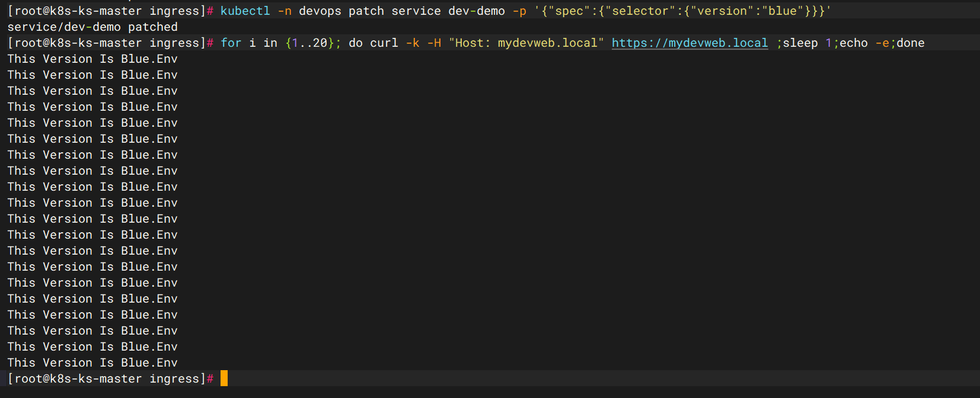
Task: Click the "-k" flag after curl
Action: click(413, 43)
